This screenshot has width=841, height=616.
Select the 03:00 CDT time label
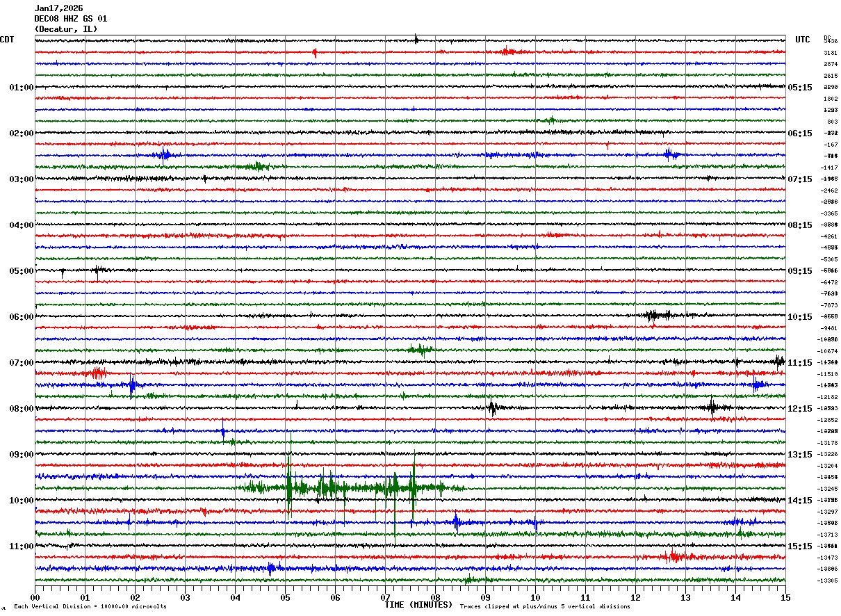click(22, 179)
